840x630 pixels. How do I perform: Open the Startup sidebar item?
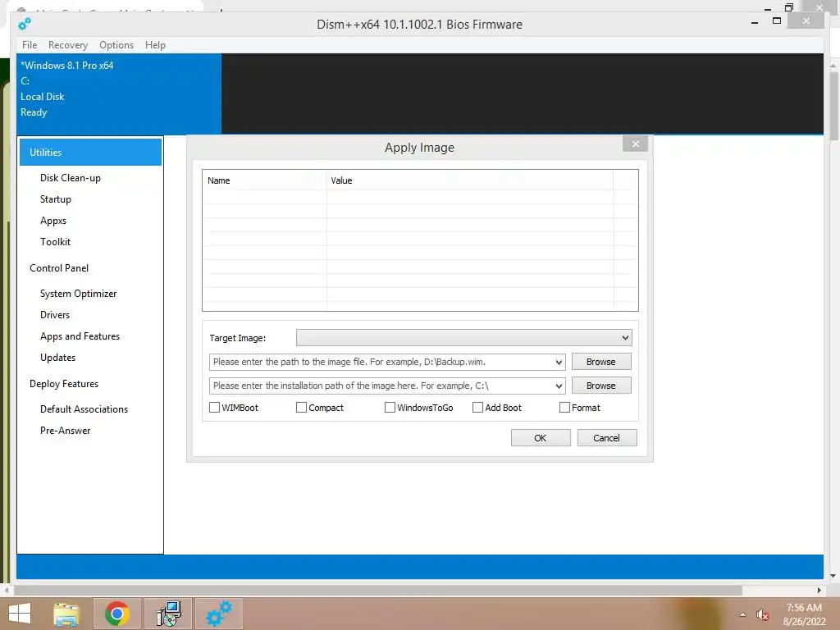tap(56, 199)
